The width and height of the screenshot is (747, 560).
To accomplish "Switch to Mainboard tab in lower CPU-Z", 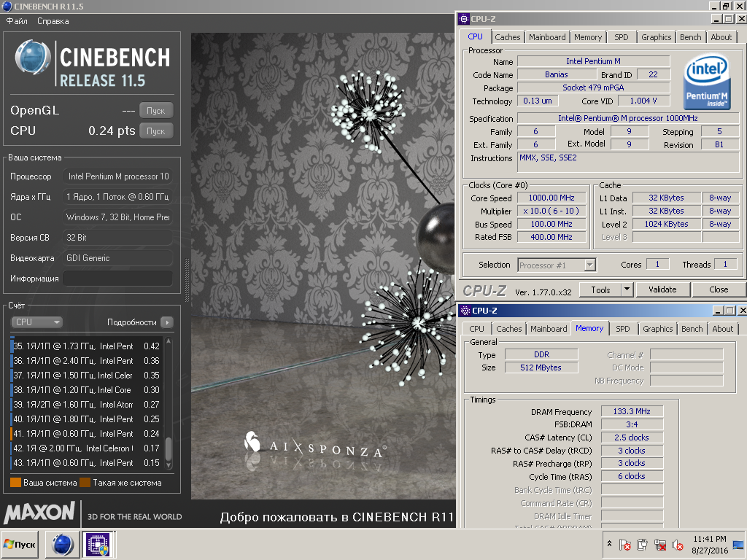I will coord(549,329).
